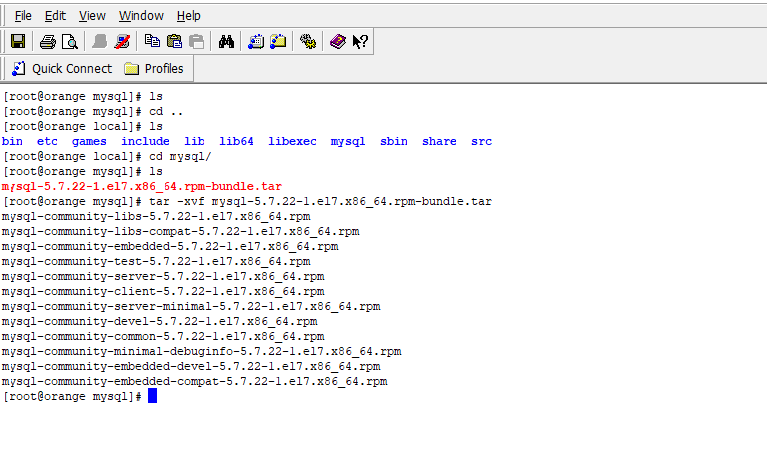Click the blue 'games' directory name
Image resolution: width=767 pixels, height=470 pixels.
(89, 141)
